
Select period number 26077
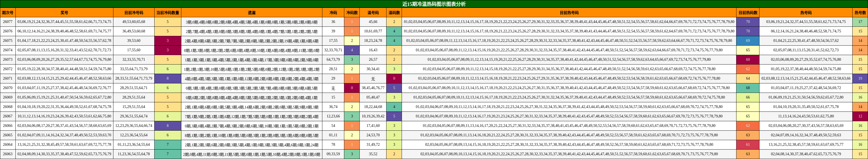coord(8,22)
